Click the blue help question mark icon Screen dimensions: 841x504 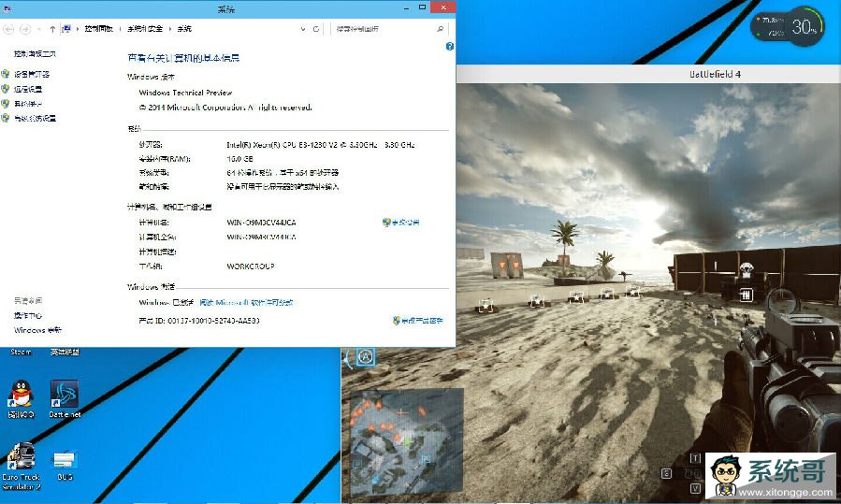click(x=450, y=46)
